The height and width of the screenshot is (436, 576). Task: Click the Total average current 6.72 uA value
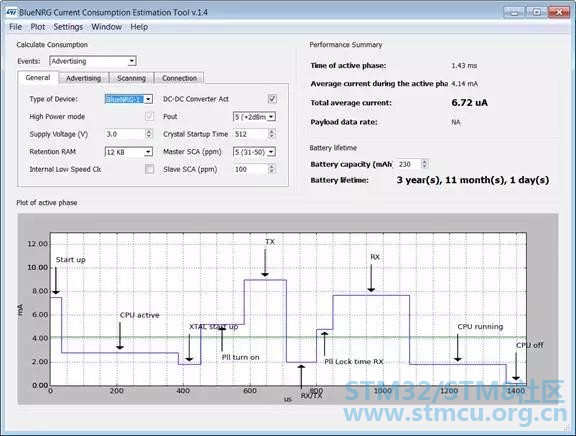469,102
